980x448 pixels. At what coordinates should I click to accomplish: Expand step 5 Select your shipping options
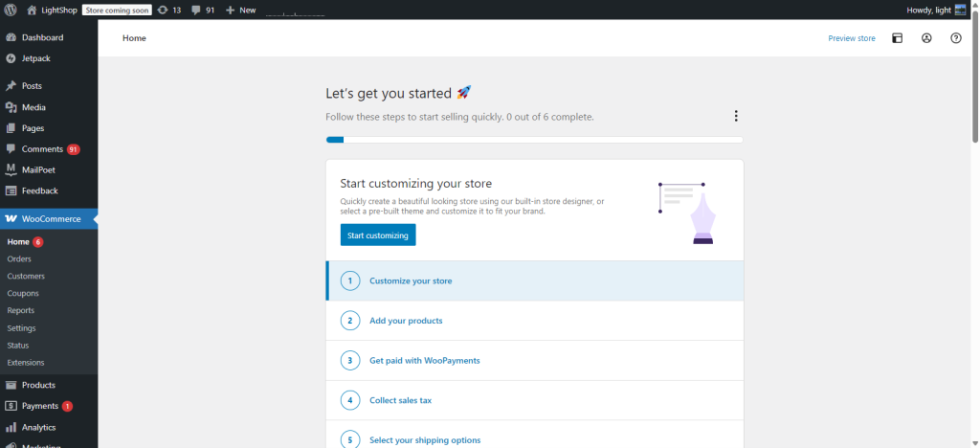pyautogui.click(x=534, y=435)
